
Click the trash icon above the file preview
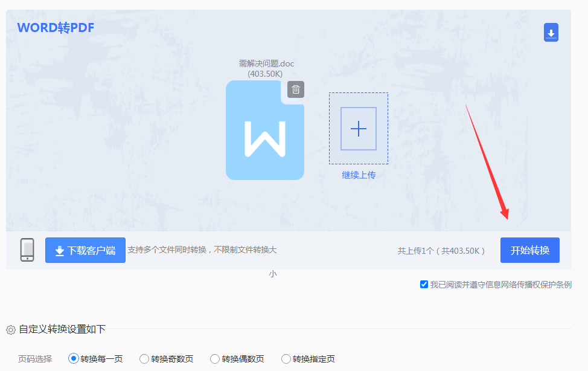click(296, 89)
